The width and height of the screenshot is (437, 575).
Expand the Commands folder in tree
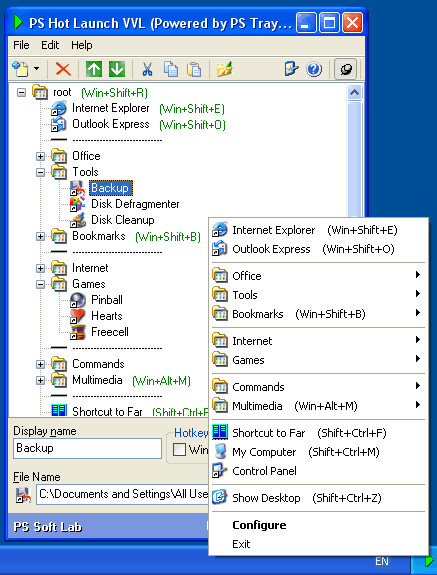pos(40,365)
